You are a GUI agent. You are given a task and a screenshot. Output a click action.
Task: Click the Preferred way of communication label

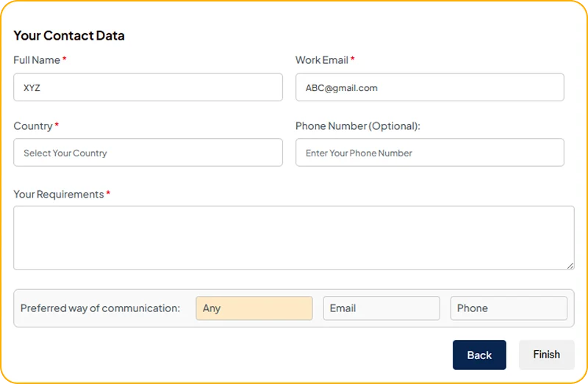click(100, 308)
